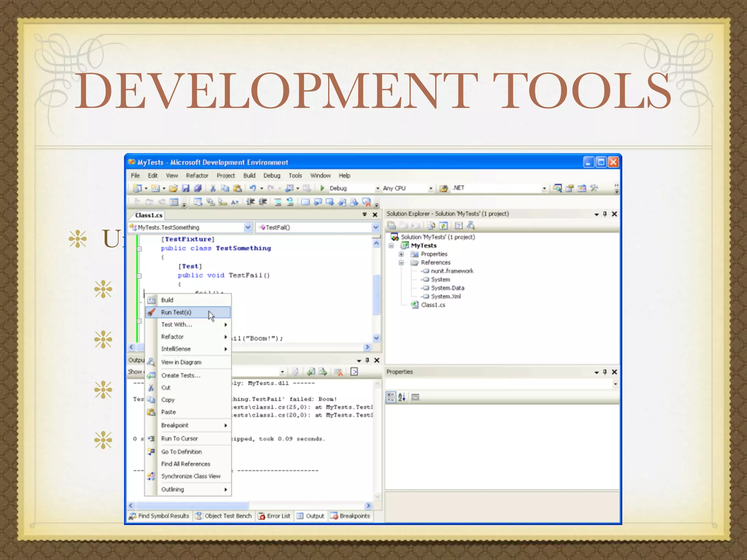The image size is (747, 560).
Task: Choose Find All References menu entry
Action: (x=188, y=464)
